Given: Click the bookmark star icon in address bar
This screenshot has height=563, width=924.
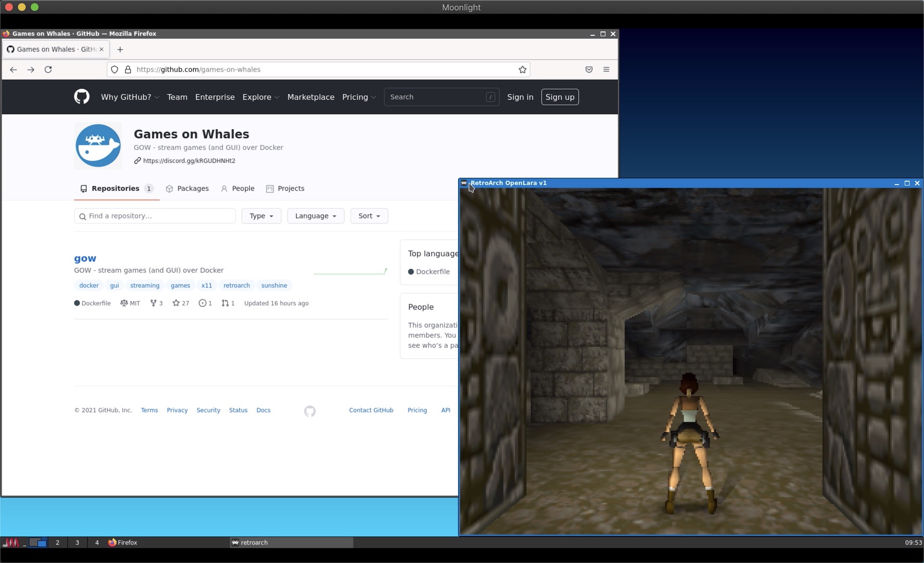Looking at the screenshot, I should 522,69.
